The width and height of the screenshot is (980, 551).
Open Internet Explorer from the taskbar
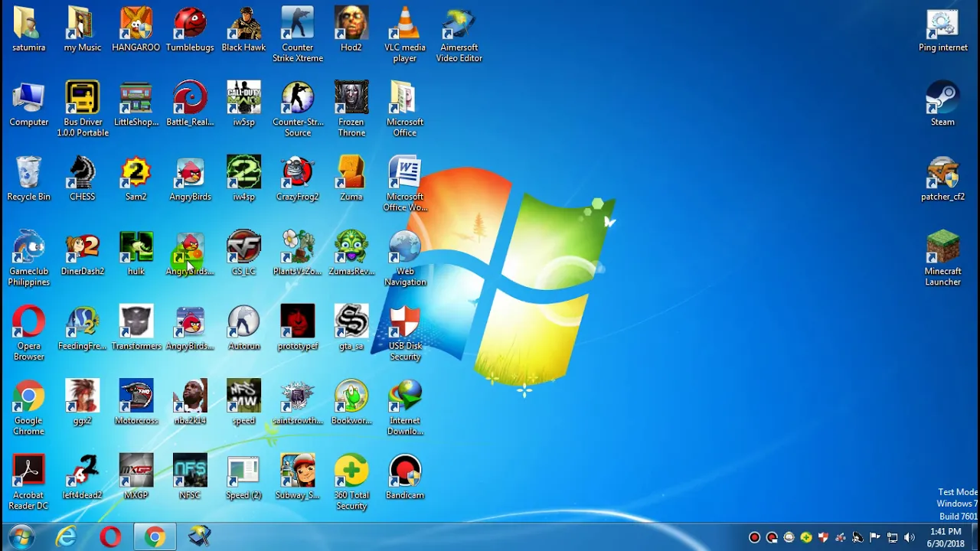point(67,536)
